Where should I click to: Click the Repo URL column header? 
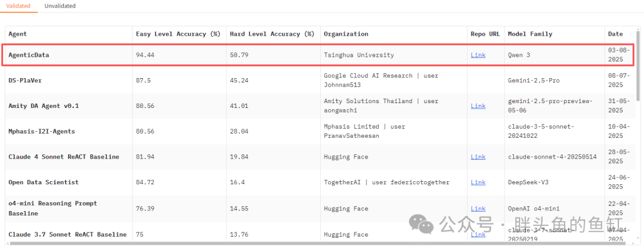pos(485,34)
